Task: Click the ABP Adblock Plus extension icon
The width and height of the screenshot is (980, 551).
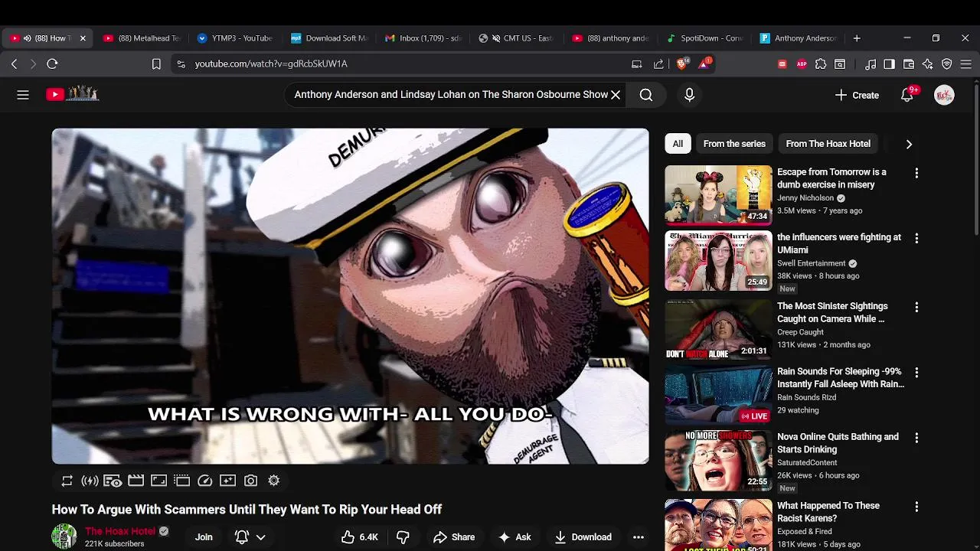Action: (802, 64)
